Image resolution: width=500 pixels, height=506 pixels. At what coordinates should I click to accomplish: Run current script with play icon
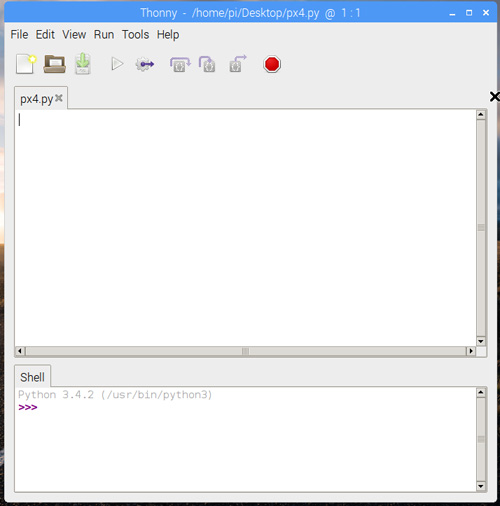pyautogui.click(x=117, y=64)
